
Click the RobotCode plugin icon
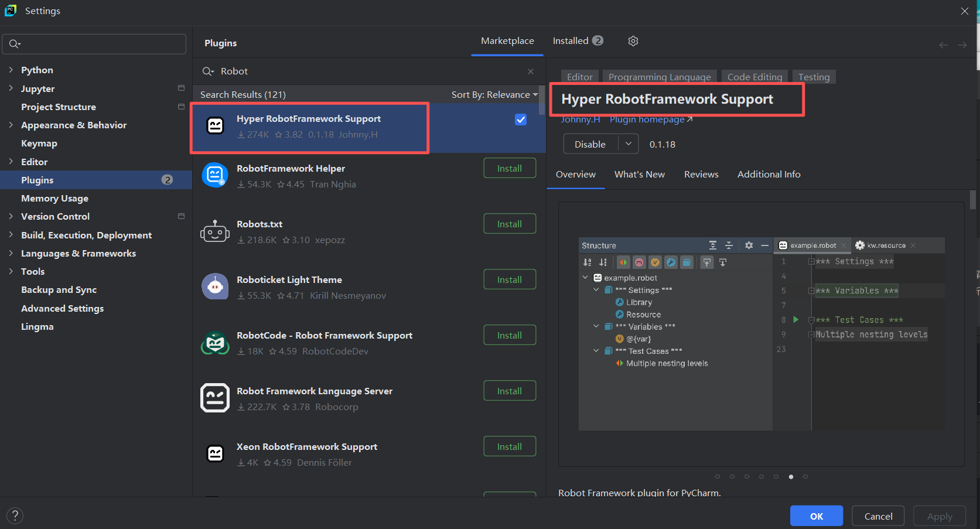215,343
